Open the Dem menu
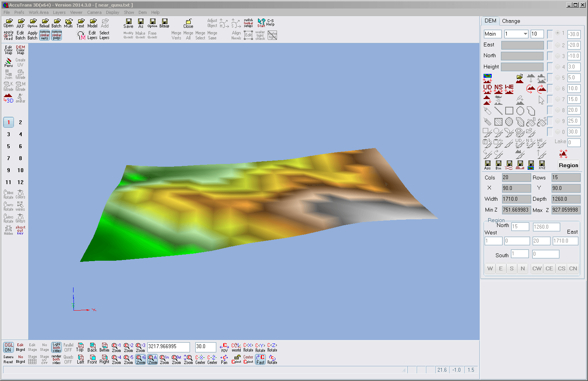588x381 pixels. click(x=142, y=12)
